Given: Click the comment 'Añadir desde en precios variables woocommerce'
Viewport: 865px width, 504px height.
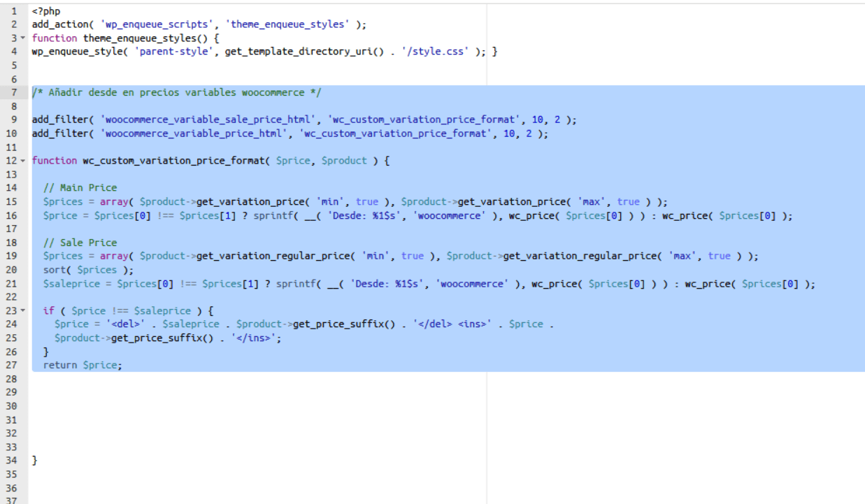Looking at the screenshot, I should [176, 93].
